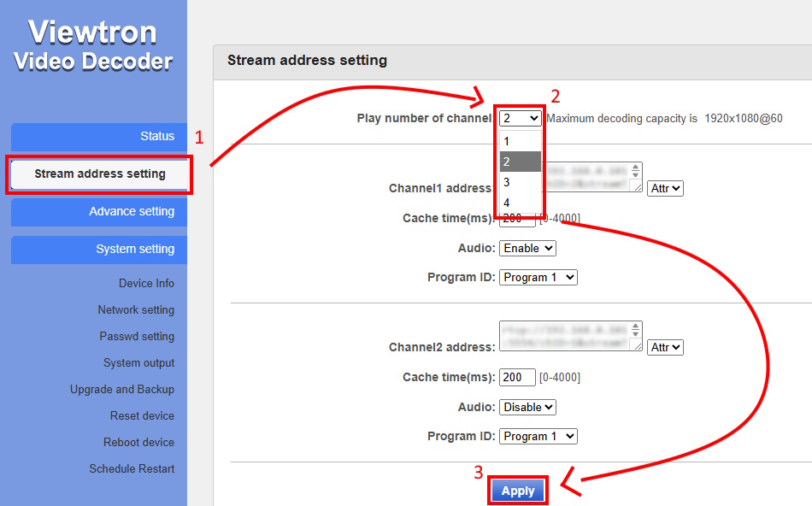
Task: Open Passwd setting page
Action: 137,337
